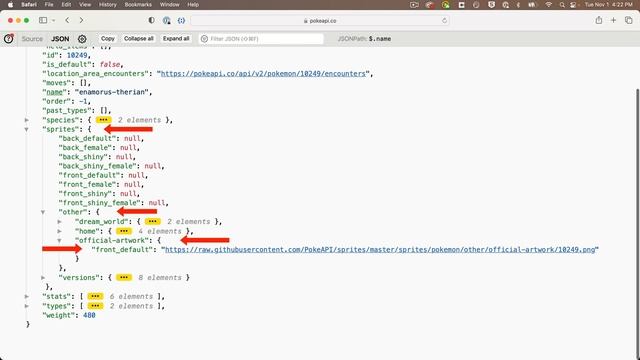Collapse the sprites object
Viewport: 640px width, 360px height.
click(27, 129)
